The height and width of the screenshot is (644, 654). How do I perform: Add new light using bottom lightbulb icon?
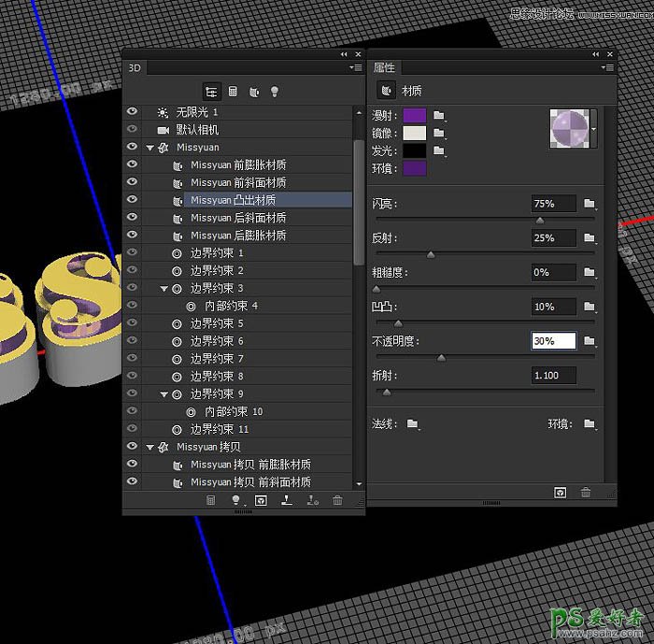235,501
